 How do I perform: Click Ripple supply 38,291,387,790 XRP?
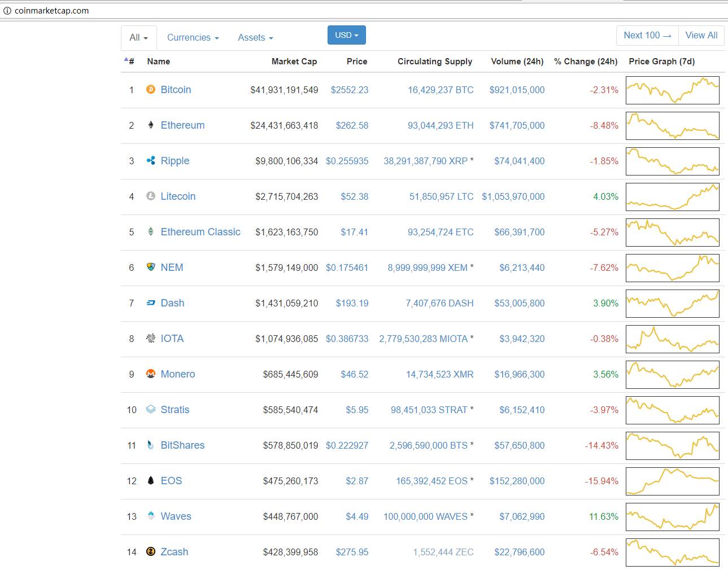tap(426, 160)
